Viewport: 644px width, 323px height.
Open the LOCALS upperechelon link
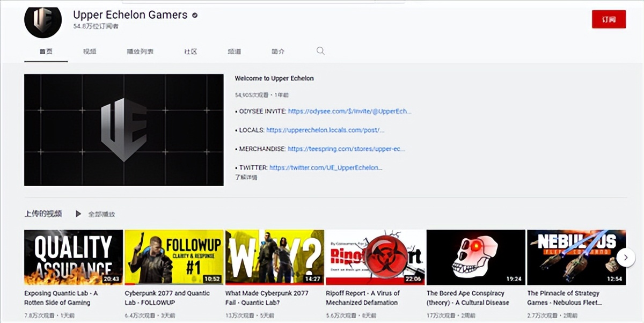coord(325,130)
